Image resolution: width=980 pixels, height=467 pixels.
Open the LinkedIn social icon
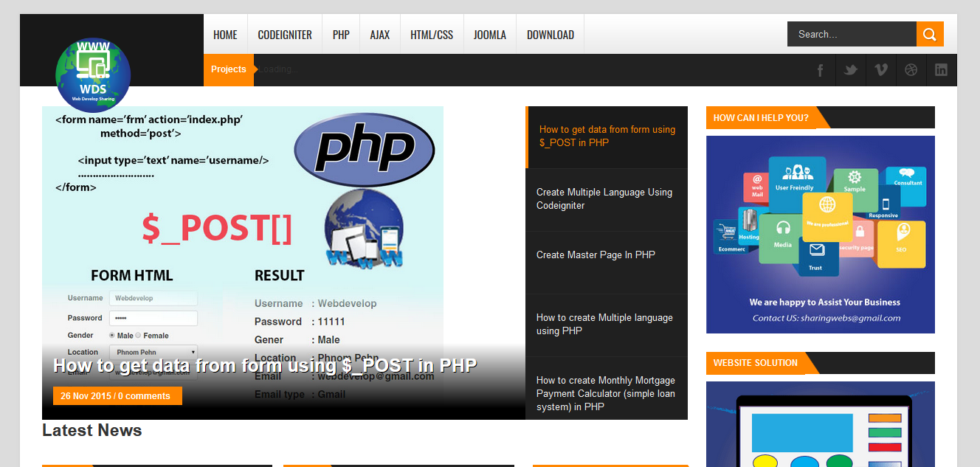point(941,70)
